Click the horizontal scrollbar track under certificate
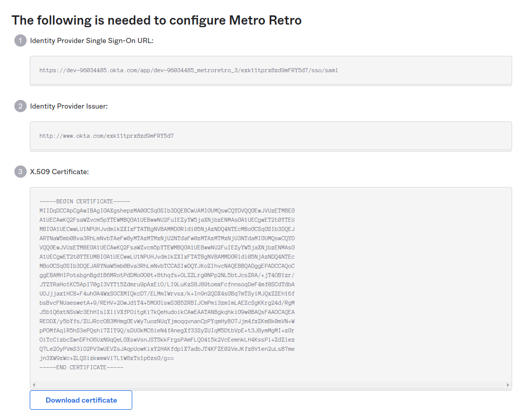 pyautogui.click(x=271, y=385)
